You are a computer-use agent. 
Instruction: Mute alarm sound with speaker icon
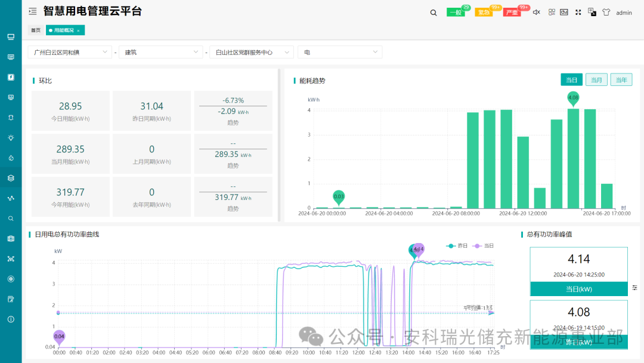[x=537, y=13]
